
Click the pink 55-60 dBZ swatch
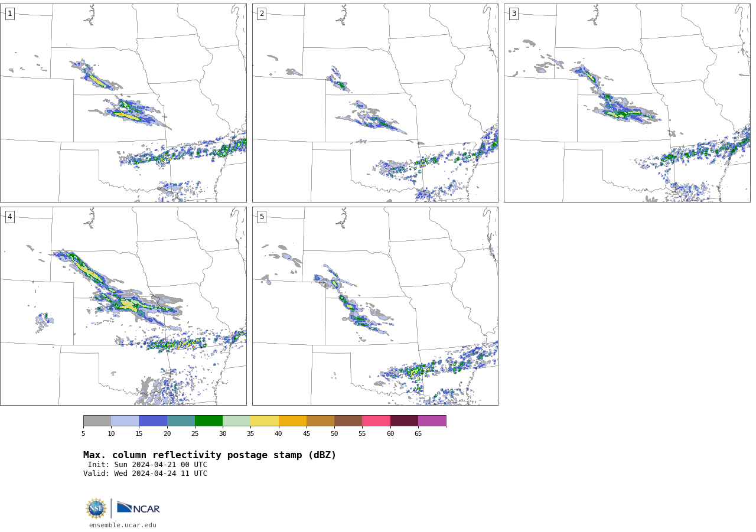coord(376,420)
